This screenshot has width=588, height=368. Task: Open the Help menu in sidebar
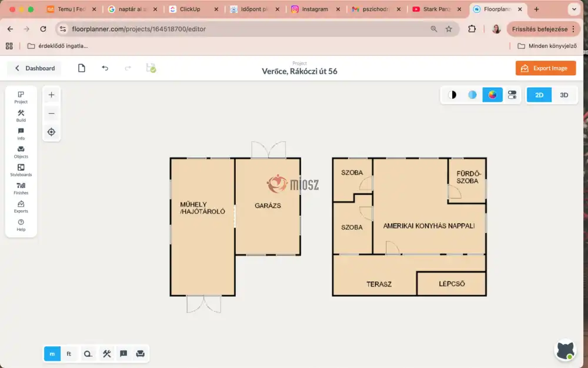pyautogui.click(x=21, y=225)
